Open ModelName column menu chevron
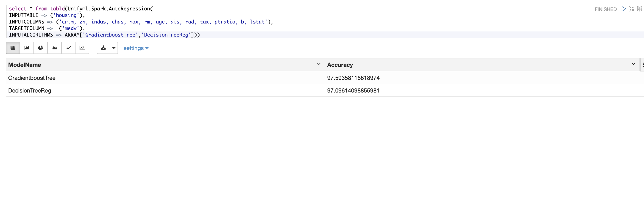644x203 pixels. 319,64
